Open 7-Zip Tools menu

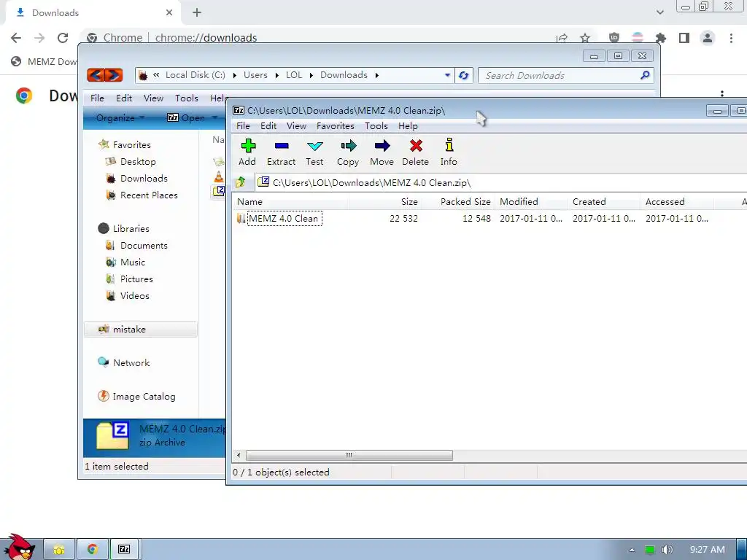pyautogui.click(x=376, y=125)
